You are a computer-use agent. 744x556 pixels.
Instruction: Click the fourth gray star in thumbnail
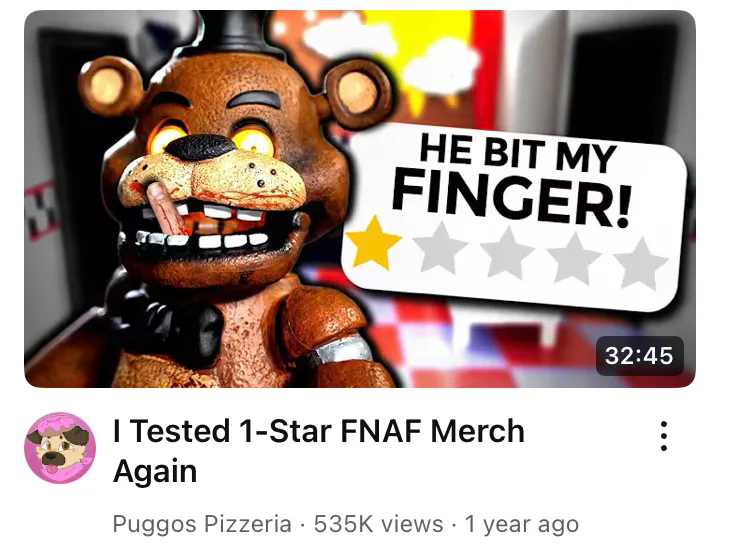tap(574, 258)
